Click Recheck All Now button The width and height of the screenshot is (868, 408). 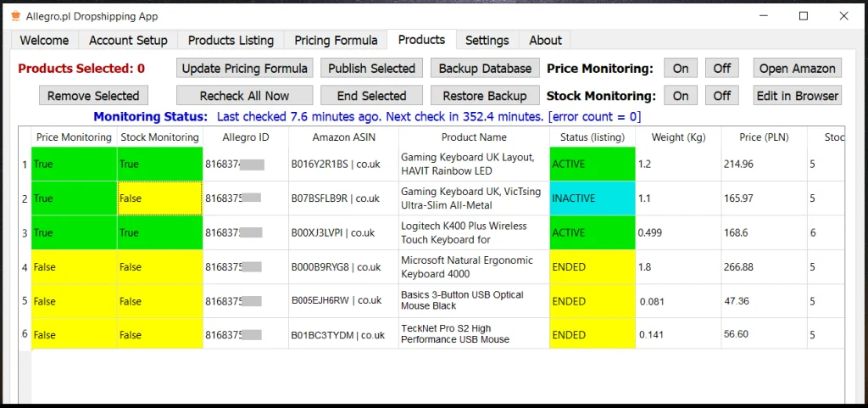click(245, 96)
